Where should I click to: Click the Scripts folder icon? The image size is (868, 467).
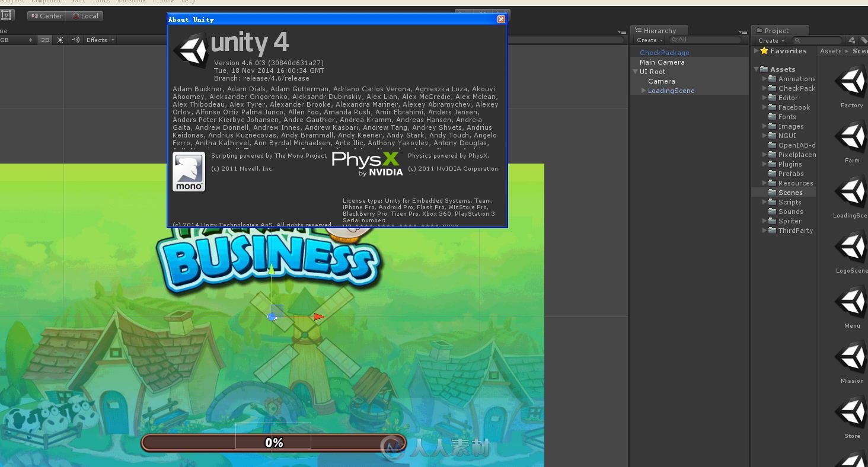[x=773, y=202]
